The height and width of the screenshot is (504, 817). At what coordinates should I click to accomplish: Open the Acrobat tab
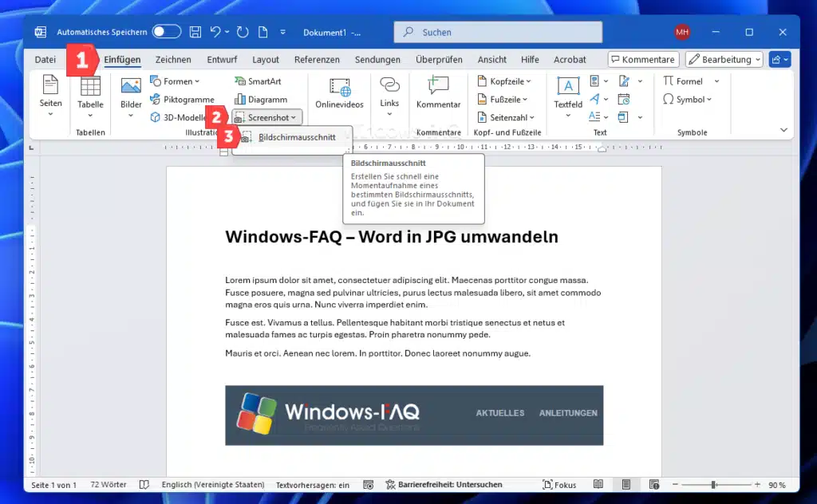pos(570,59)
